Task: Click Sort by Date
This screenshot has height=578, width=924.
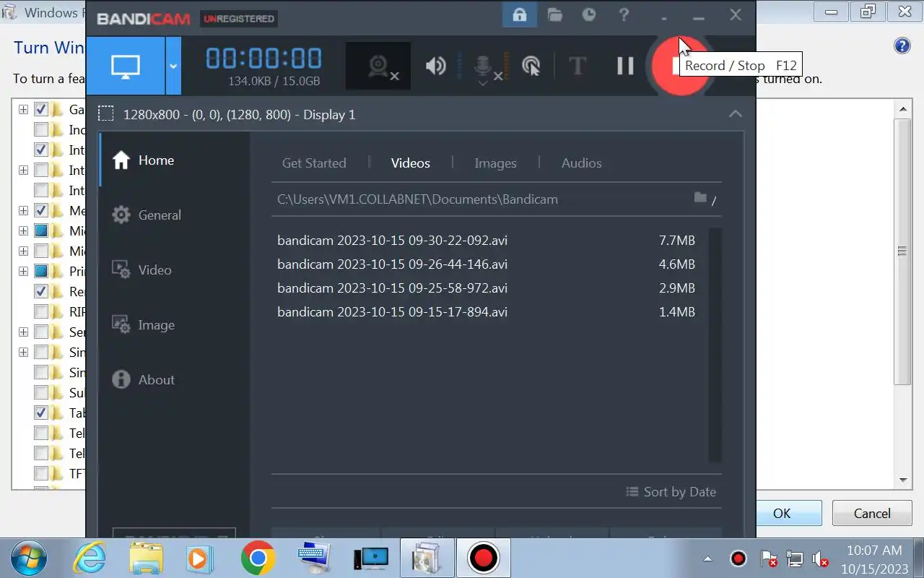Action: [671, 492]
